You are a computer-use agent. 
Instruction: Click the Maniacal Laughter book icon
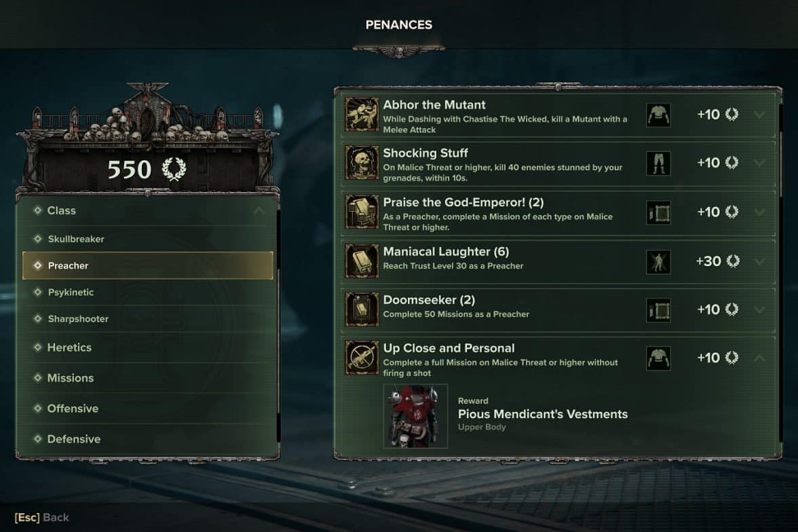pos(362,261)
